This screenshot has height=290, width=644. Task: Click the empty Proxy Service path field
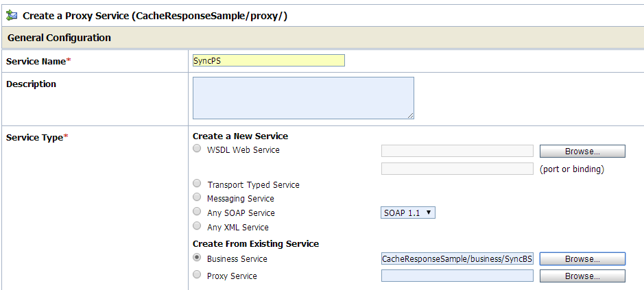coord(457,276)
